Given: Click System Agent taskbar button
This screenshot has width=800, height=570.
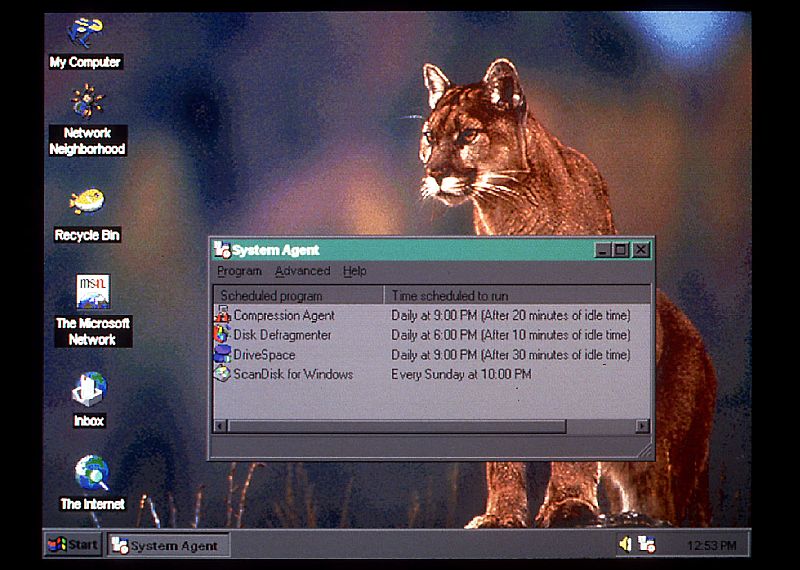Looking at the screenshot, I should tap(168, 545).
